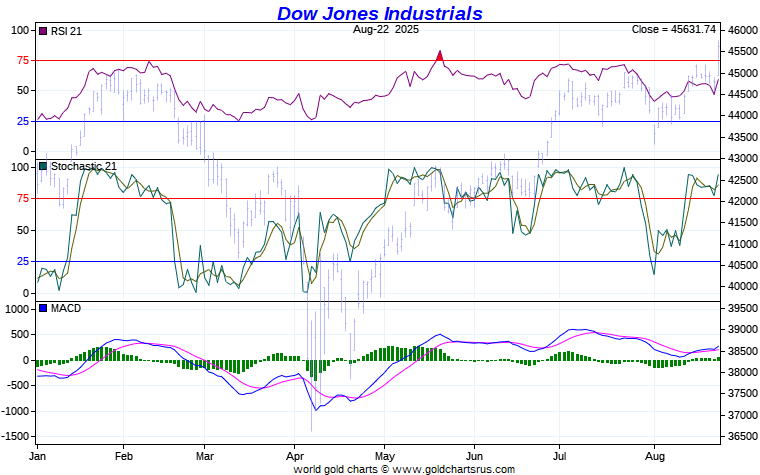Screen dimensions: 760x475
Task: Click the Jun month label on x-axis
Action: pos(475,456)
